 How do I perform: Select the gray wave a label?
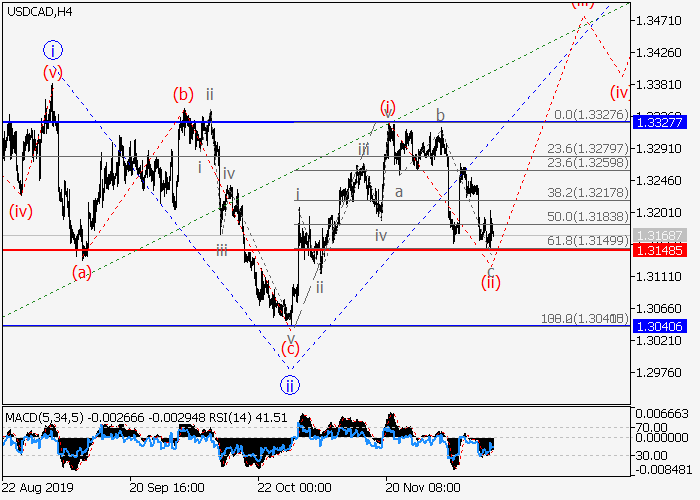pyautogui.click(x=397, y=191)
